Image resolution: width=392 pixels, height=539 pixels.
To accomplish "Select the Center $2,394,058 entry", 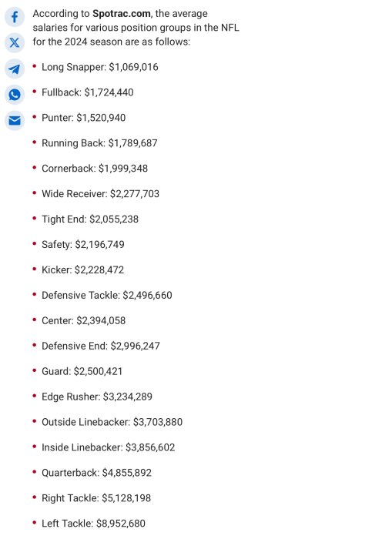I will click(83, 321).
